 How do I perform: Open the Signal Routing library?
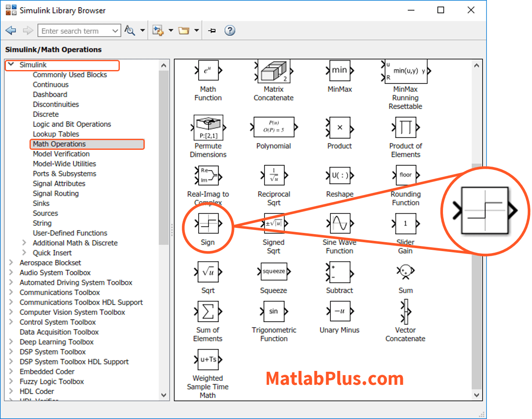click(x=56, y=193)
